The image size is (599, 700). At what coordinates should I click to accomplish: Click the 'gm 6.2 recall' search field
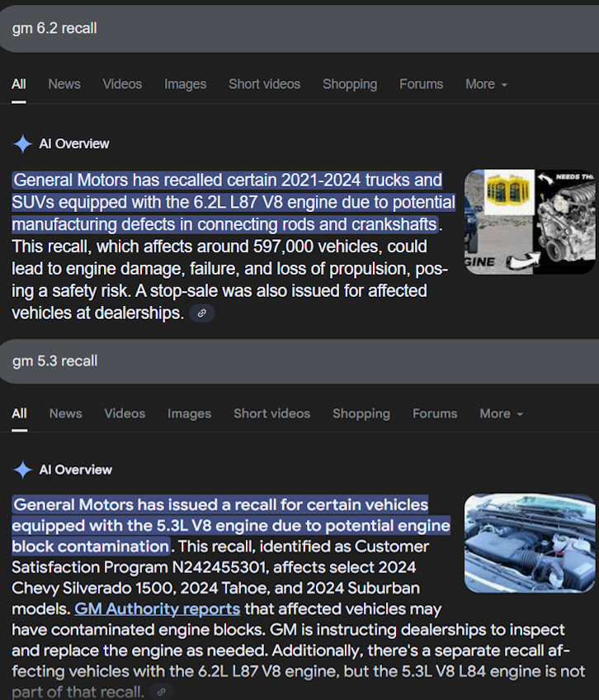pyautogui.click(x=299, y=29)
